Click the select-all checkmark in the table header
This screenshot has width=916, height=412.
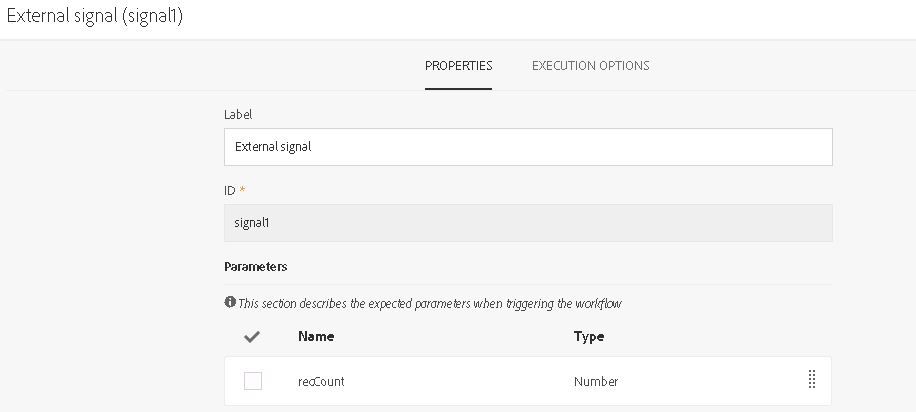pos(252,337)
